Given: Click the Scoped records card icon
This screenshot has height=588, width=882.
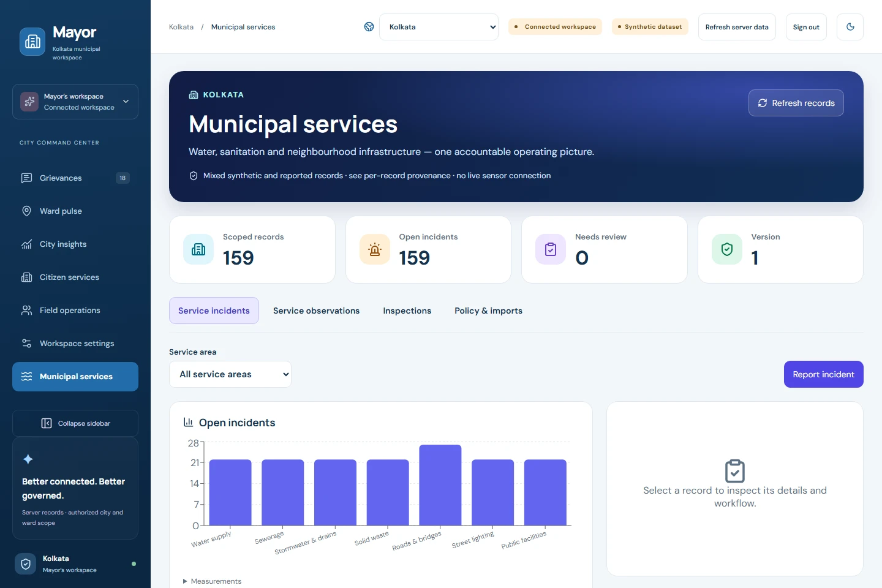Looking at the screenshot, I should (198, 249).
